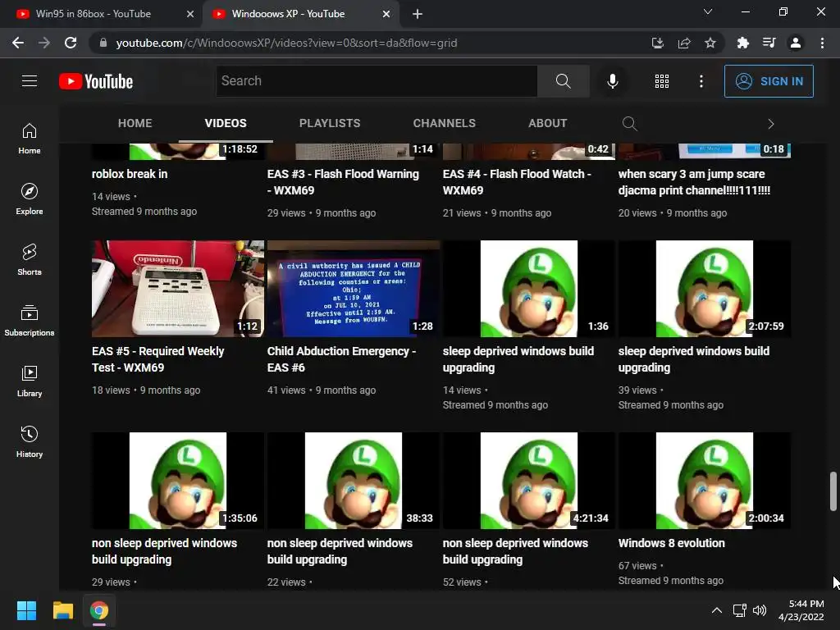Bookmark this page with star icon
The image size is (840, 630).
[x=710, y=43]
